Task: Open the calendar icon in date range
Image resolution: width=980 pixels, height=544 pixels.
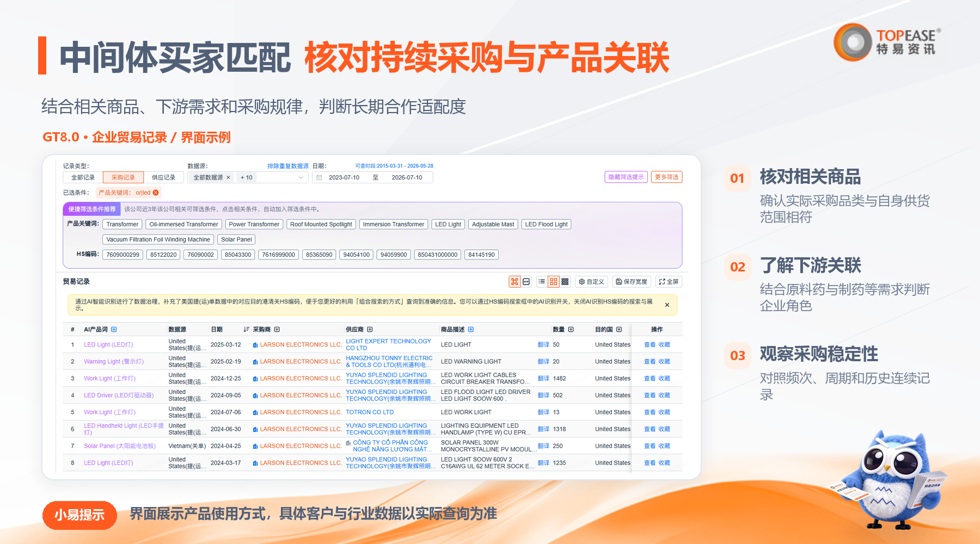Action: 320,177
